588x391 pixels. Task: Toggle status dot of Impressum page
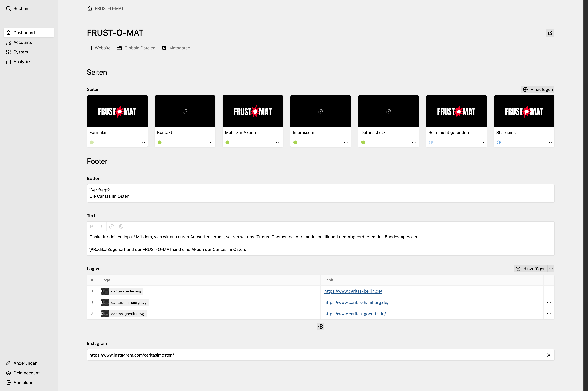[295, 142]
